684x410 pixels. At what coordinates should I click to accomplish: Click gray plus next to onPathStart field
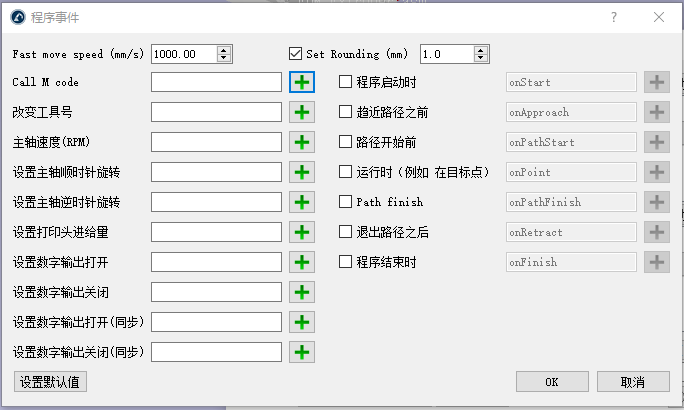657,142
